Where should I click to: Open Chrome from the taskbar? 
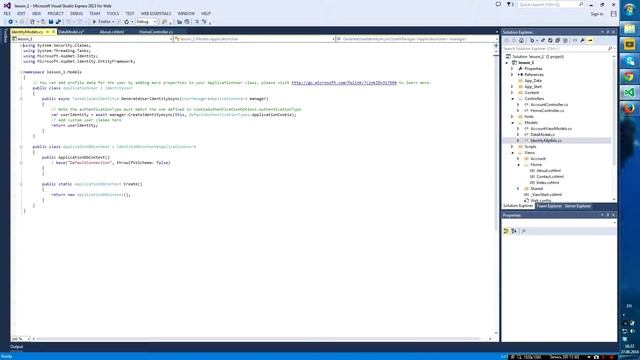pyautogui.click(x=629, y=77)
